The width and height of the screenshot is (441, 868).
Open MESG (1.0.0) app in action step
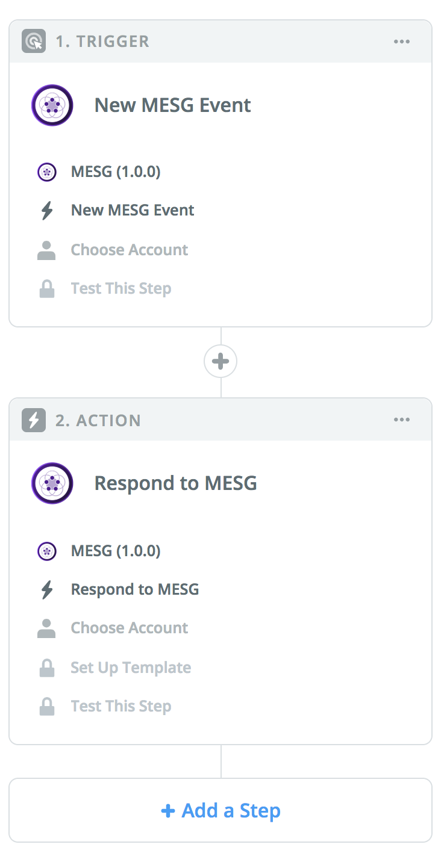point(116,551)
